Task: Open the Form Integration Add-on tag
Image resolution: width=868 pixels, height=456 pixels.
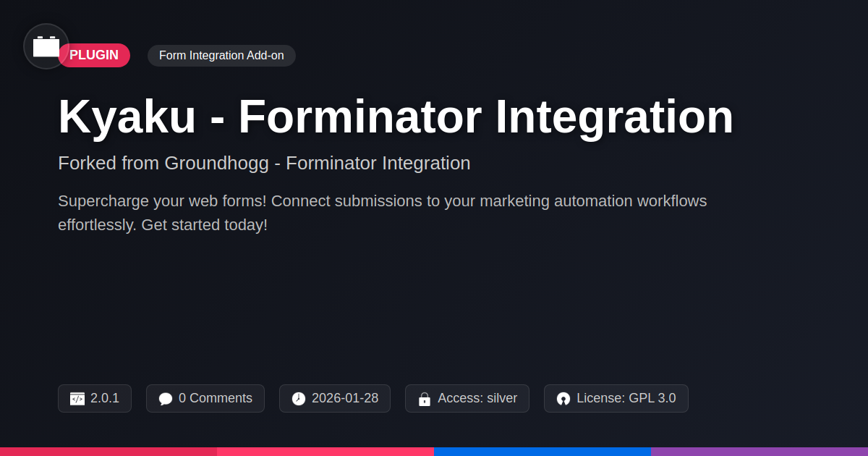Action: click(221, 56)
